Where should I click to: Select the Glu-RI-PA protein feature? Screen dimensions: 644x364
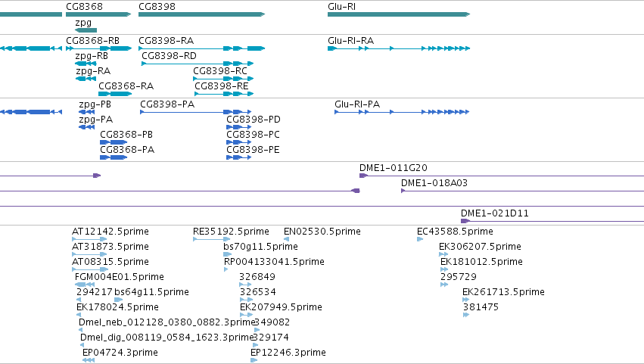click(402, 112)
